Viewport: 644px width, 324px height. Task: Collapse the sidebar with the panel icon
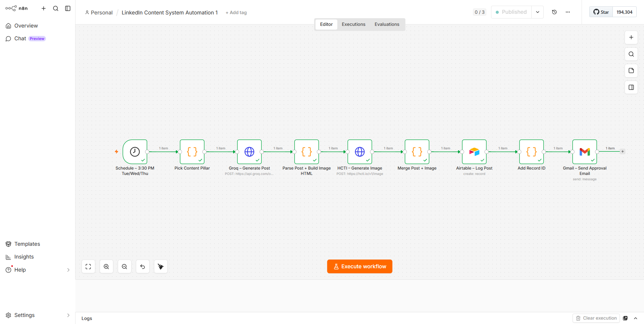pos(68,8)
